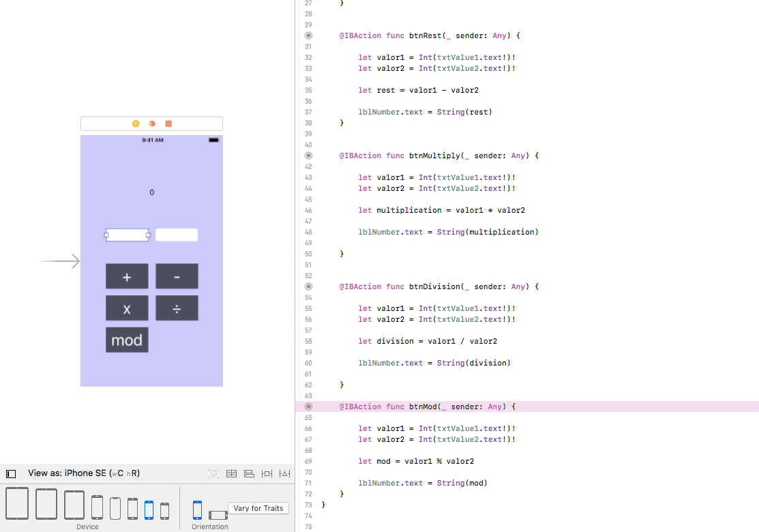Click the connection circle beside btnMod
The image size is (759, 532).
(308, 407)
